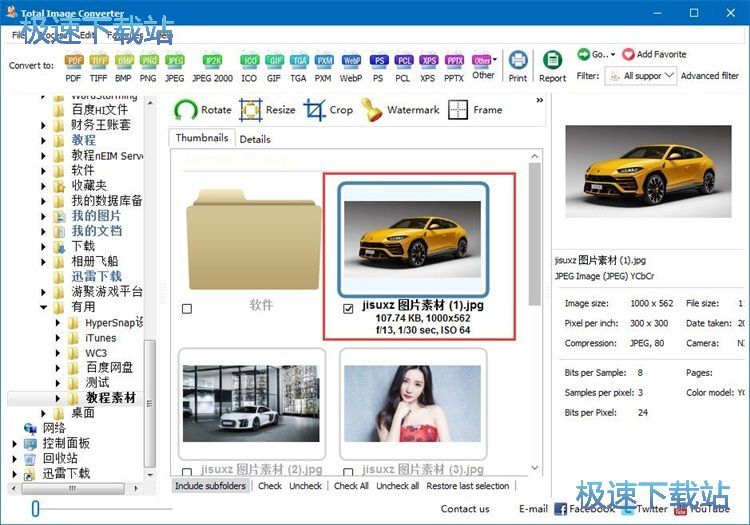
Task: Click the Check All button
Action: click(351, 486)
